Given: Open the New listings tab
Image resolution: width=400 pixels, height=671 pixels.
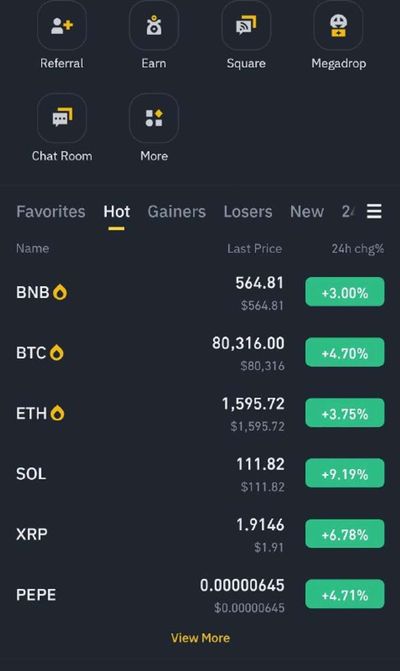Looking at the screenshot, I should pyautogui.click(x=307, y=211).
